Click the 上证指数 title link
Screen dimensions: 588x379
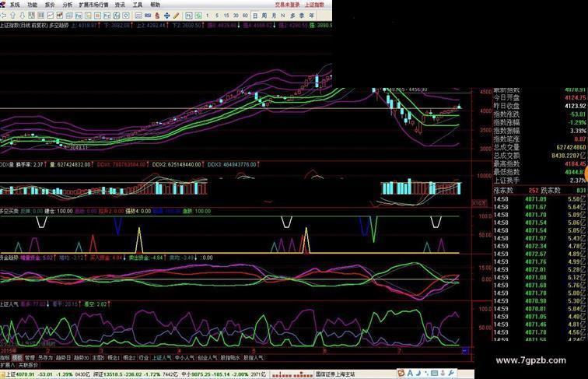coord(314,5)
